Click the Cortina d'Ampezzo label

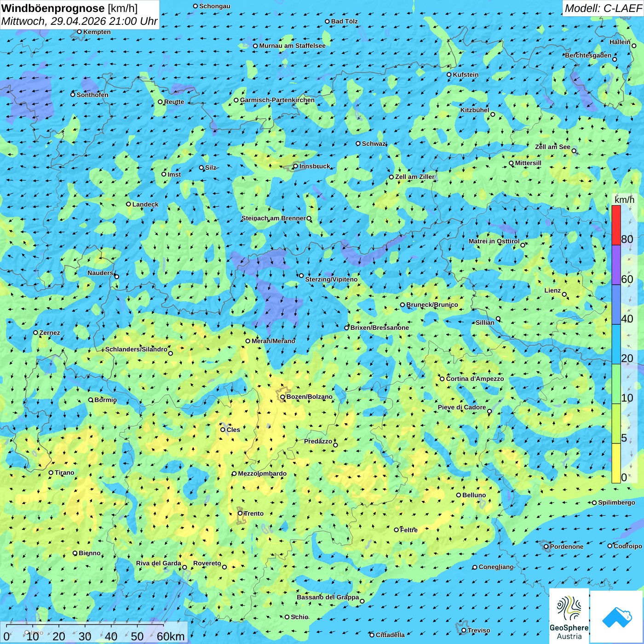coord(475,379)
